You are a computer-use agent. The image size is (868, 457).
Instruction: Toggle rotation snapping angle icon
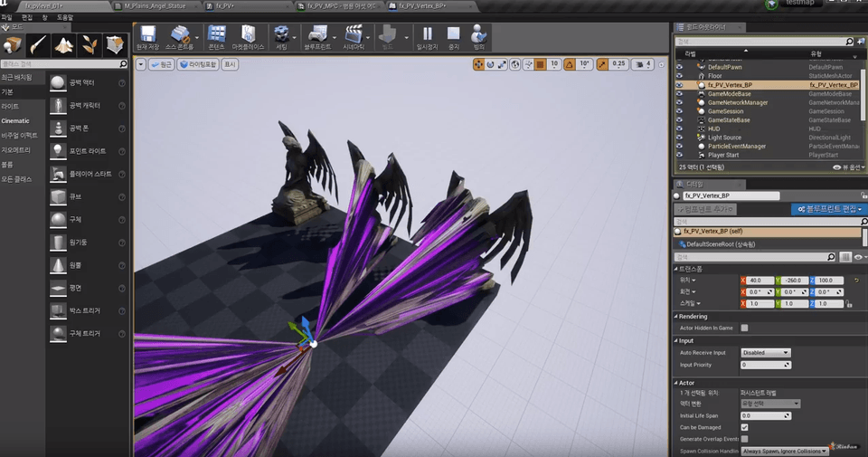click(569, 65)
